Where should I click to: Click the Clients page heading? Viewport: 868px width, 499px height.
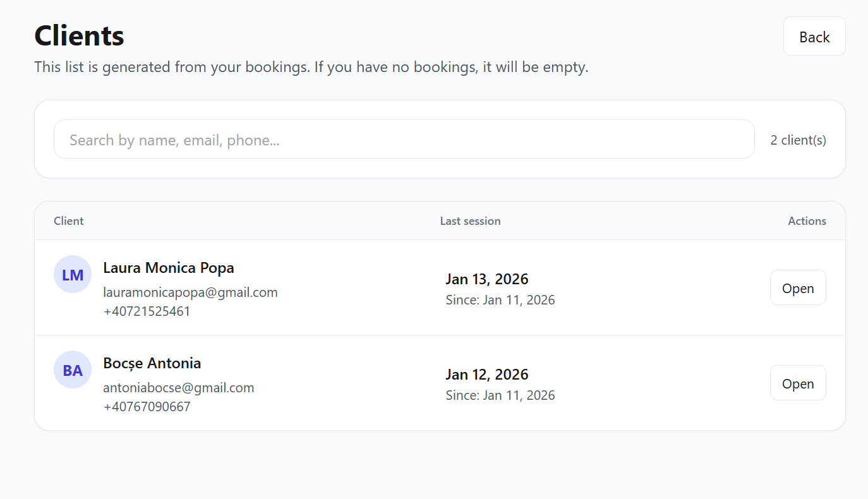(x=79, y=36)
